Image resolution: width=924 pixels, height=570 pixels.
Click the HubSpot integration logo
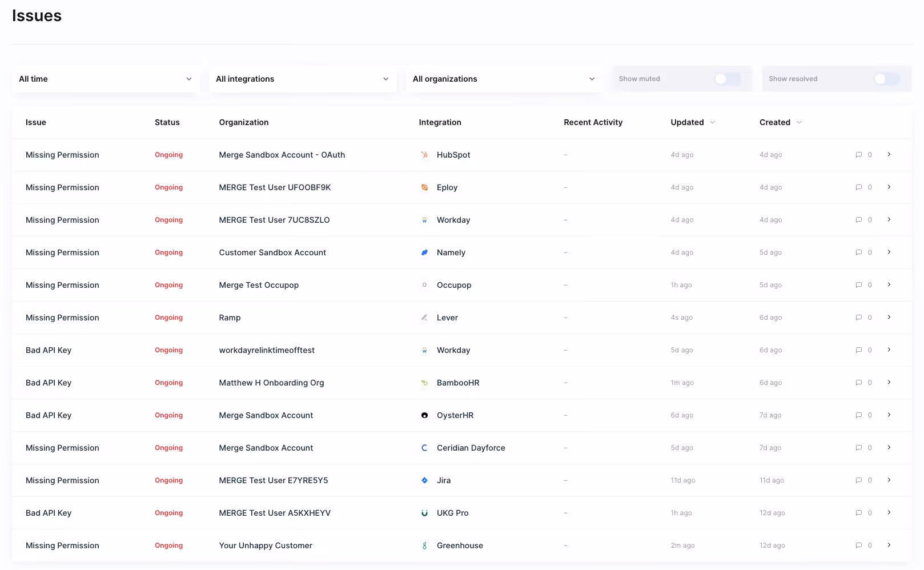424,155
